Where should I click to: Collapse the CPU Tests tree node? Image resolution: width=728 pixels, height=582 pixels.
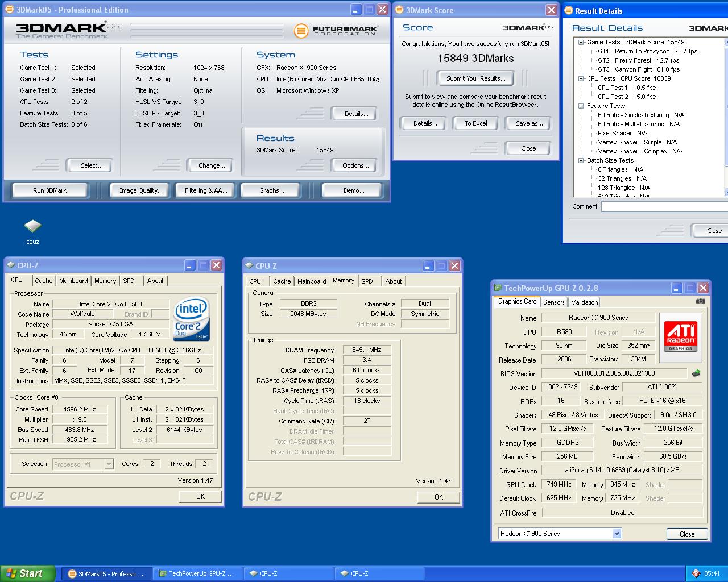[581, 78]
